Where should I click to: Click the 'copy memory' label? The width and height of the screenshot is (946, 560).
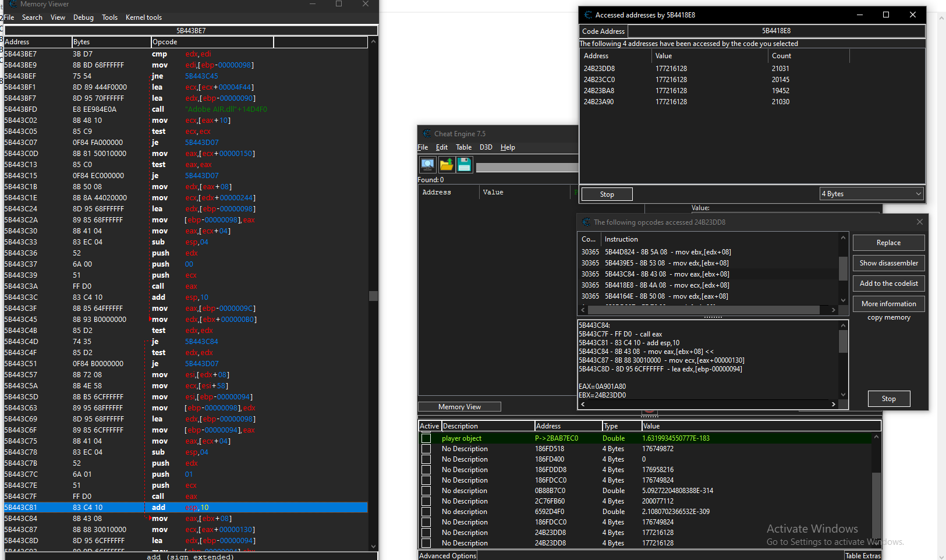pyautogui.click(x=888, y=318)
